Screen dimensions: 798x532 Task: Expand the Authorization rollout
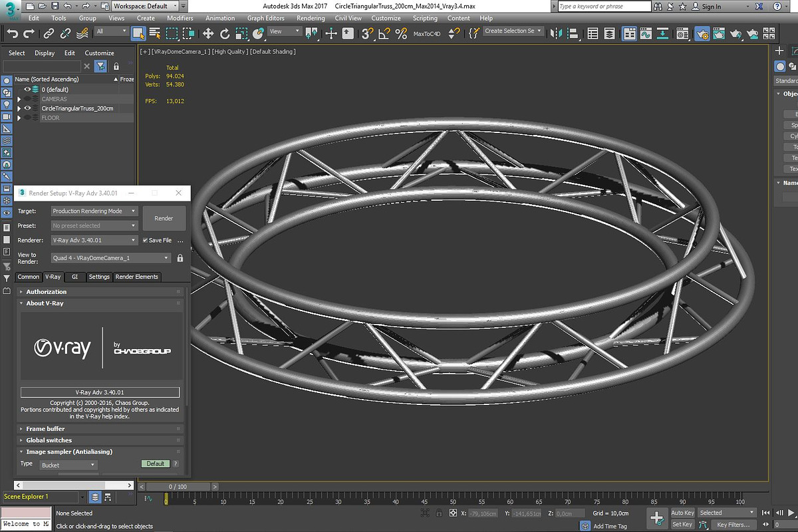tap(100, 292)
